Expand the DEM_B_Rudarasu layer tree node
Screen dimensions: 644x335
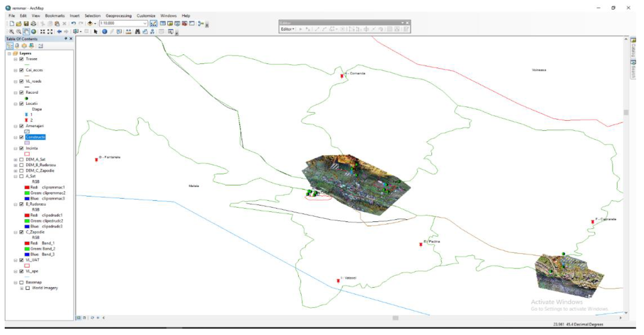coord(16,165)
